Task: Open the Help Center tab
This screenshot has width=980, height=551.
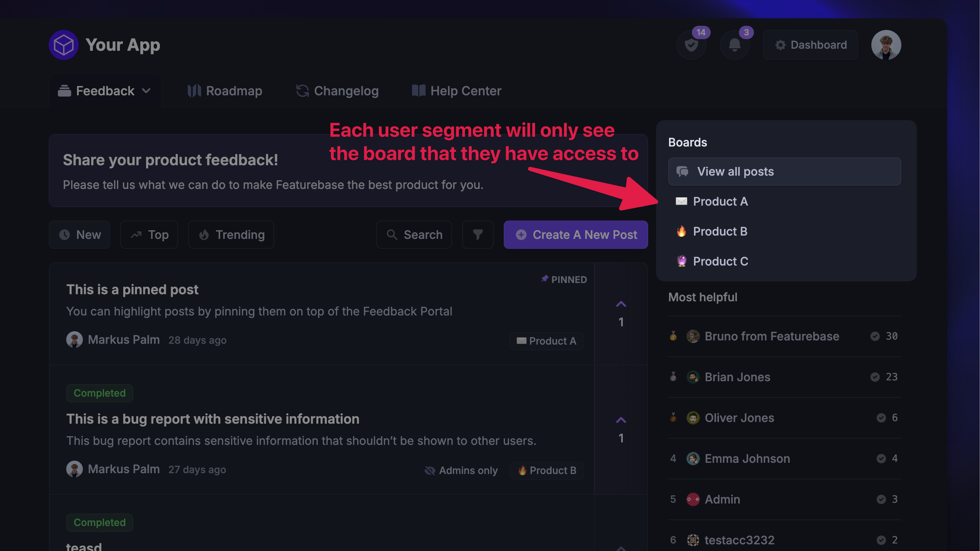Action: [x=457, y=91]
